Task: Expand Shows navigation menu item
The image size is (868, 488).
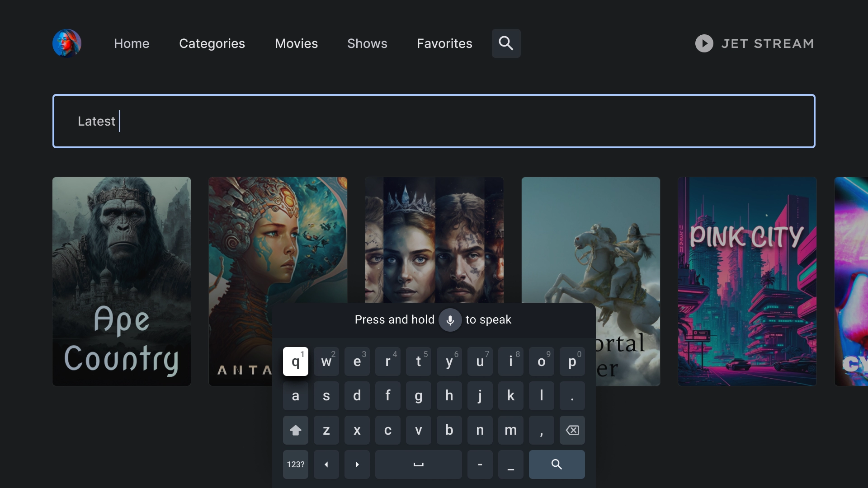Action: tap(367, 43)
